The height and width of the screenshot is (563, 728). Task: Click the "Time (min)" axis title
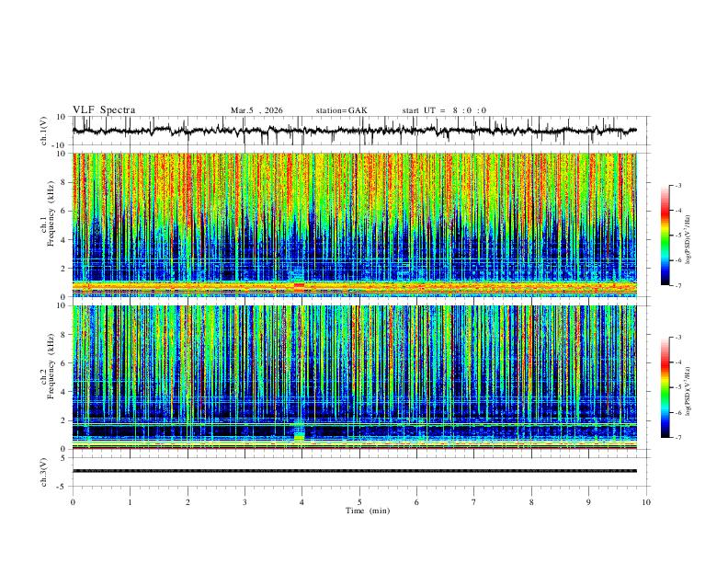pyautogui.click(x=368, y=511)
